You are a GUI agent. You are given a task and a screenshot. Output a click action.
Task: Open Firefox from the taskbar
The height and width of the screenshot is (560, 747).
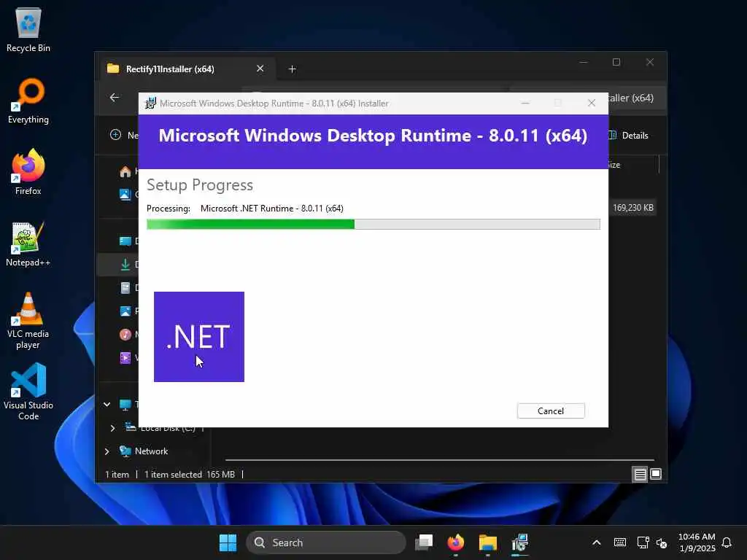(456, 542)
